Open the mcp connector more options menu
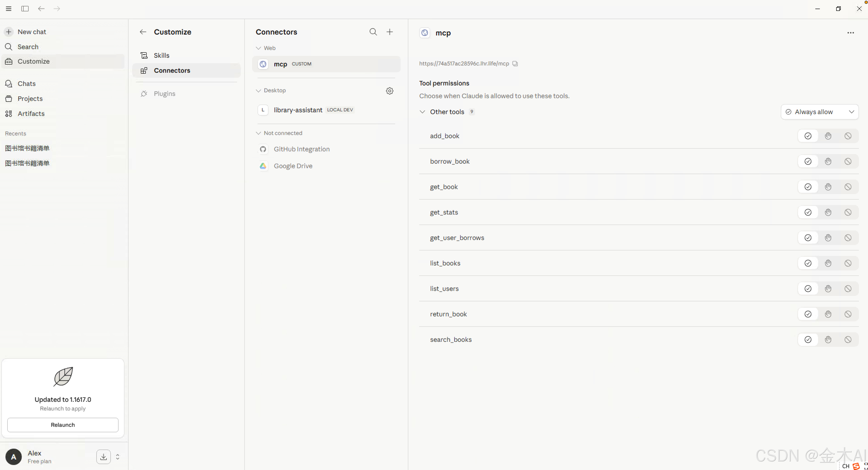Image resolution: width=868 pixels, height=470 pixels. point(851,33)
